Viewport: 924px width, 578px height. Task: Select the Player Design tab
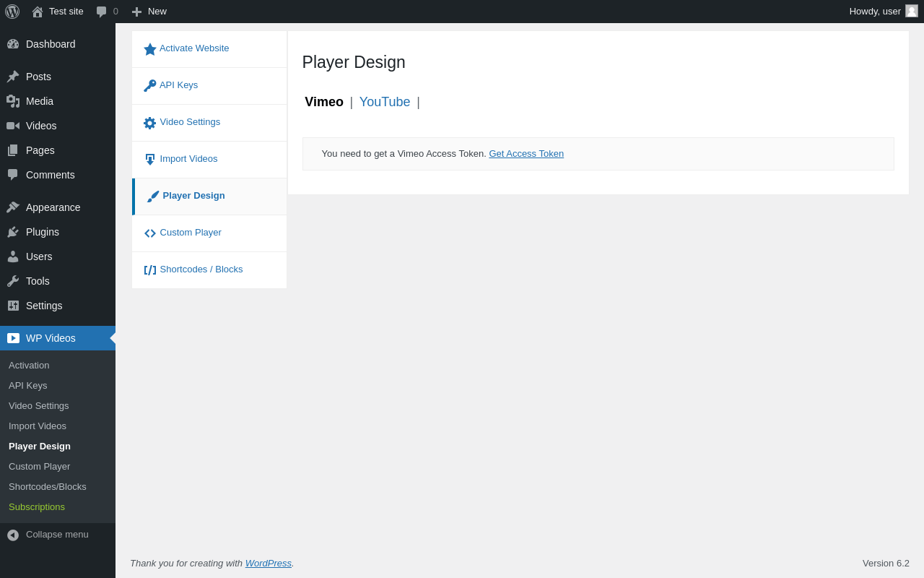click(209, 197)
